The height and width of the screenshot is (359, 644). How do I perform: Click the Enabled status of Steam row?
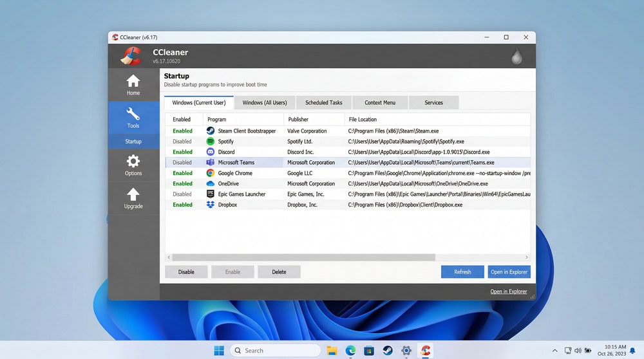coord(182,131)
